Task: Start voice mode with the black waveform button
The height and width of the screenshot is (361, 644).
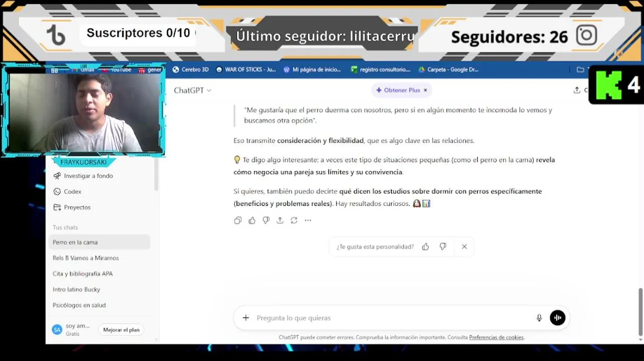Action: pos(557,318)
